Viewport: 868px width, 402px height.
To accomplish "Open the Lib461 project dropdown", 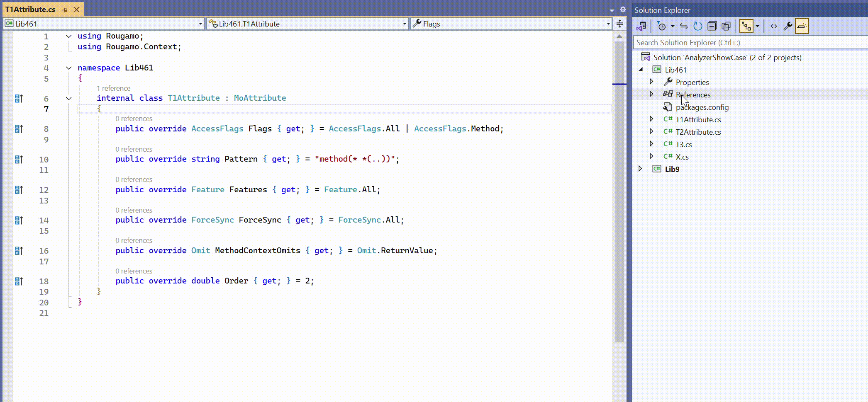I will point(200,24).
